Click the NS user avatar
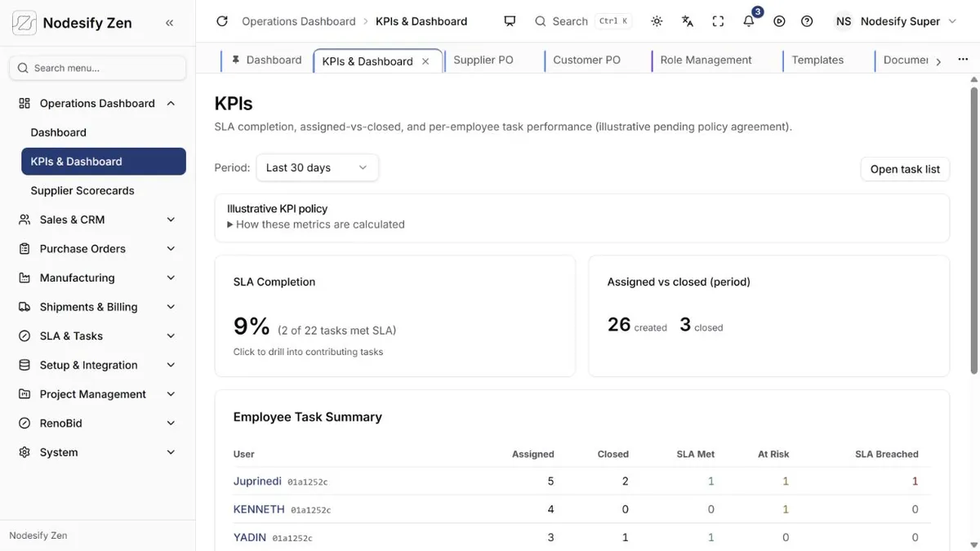Image resolution: width=980 pixels, height=551 pixels. click(x=844, y=21)
